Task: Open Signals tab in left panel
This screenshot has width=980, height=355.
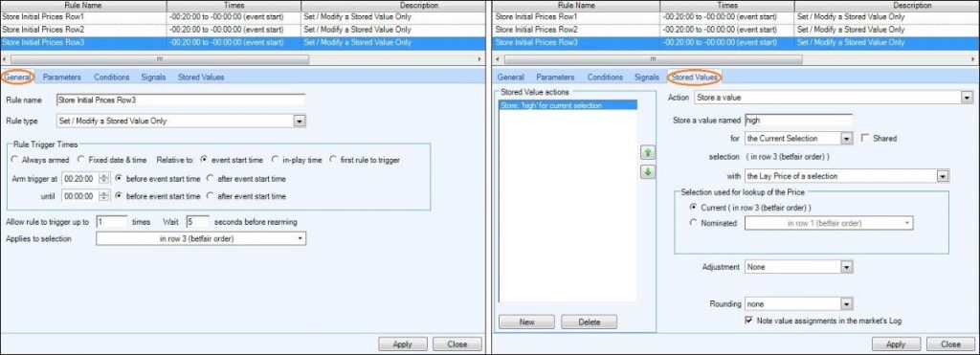Action: (x=153, y=77)
